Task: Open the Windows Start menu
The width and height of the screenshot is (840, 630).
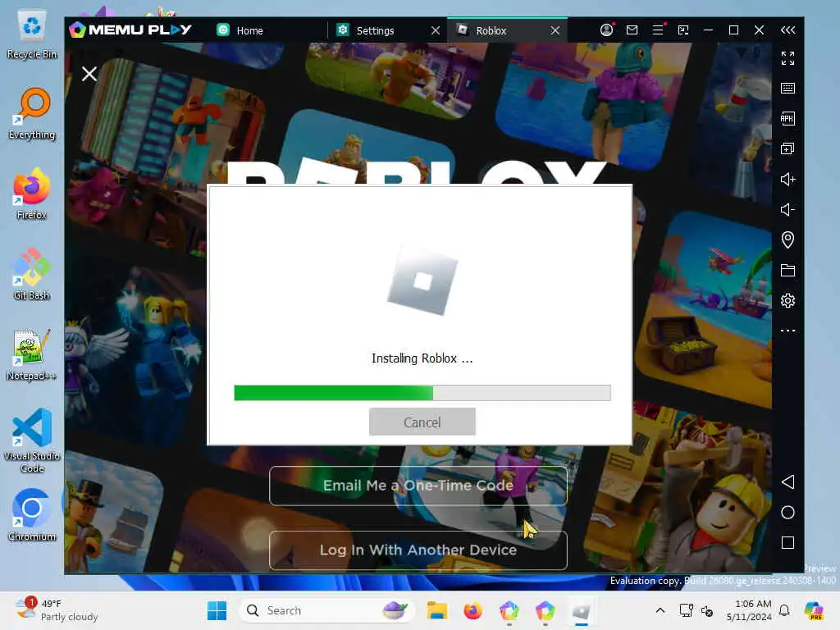Action: coord(217,610)
